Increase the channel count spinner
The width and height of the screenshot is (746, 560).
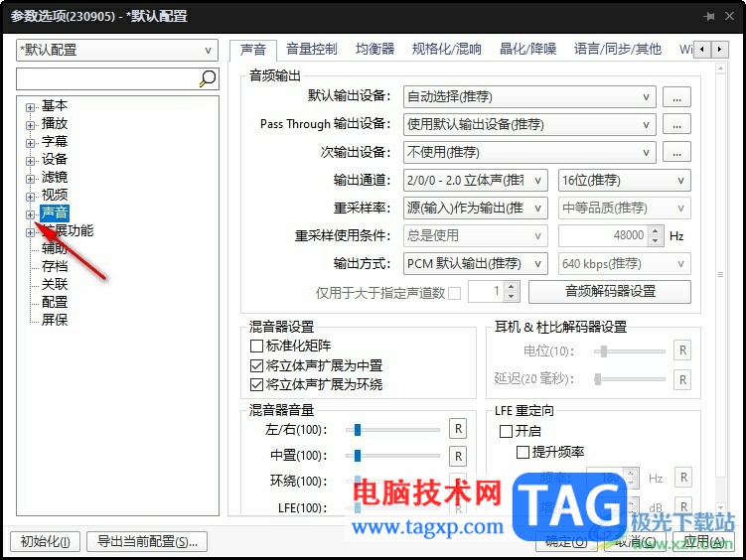point(511,286)
